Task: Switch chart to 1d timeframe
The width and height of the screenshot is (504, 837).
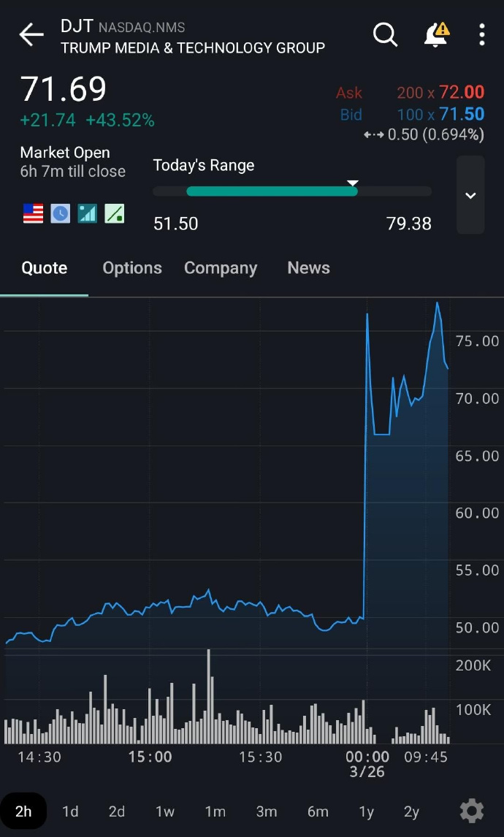Action: [x=70, y=811]
